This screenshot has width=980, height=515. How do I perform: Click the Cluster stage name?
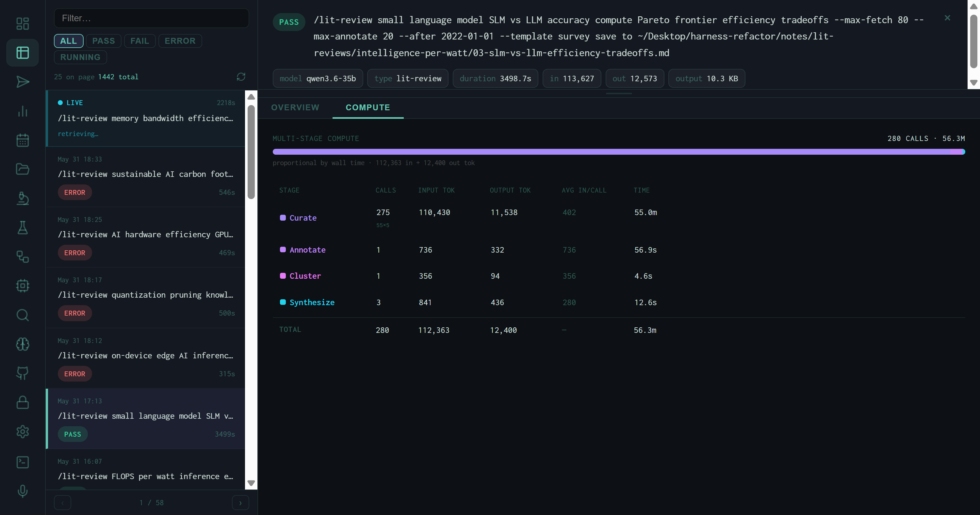tap(305, 276)
